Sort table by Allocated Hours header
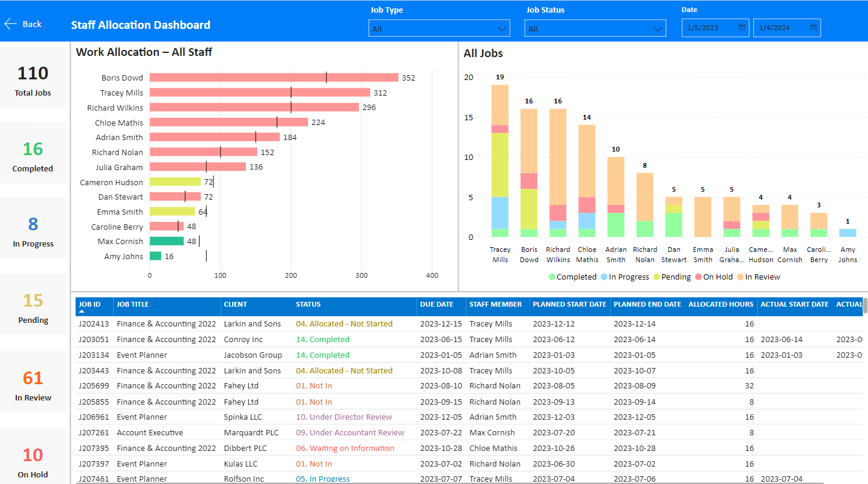This screenshot has height=484, width=868. 721,304
